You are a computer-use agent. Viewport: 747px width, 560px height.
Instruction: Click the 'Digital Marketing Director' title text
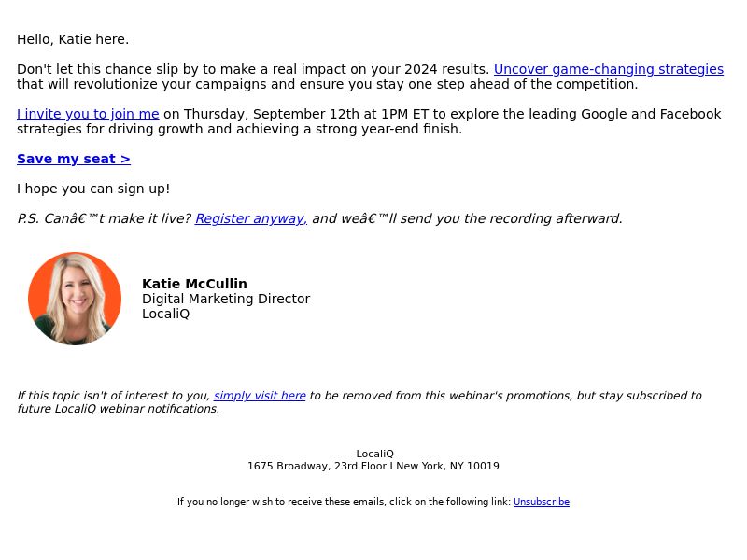click(x=226, y=299)
